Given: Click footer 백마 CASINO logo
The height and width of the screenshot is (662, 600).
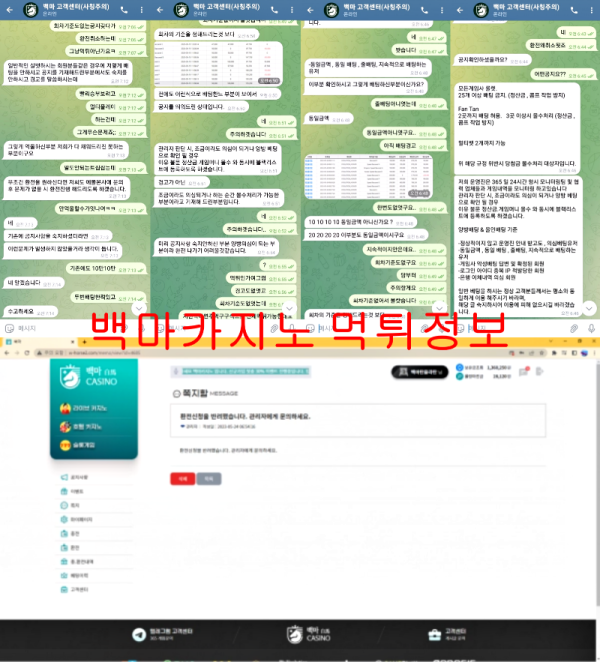Looking at the screenshot, I should coord(308,634).
